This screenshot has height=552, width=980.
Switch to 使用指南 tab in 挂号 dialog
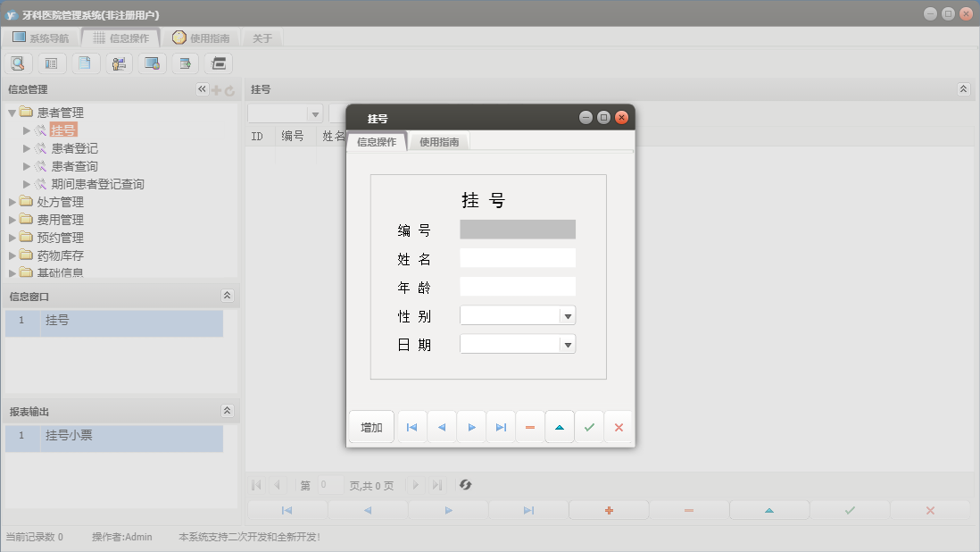[439, 142]
